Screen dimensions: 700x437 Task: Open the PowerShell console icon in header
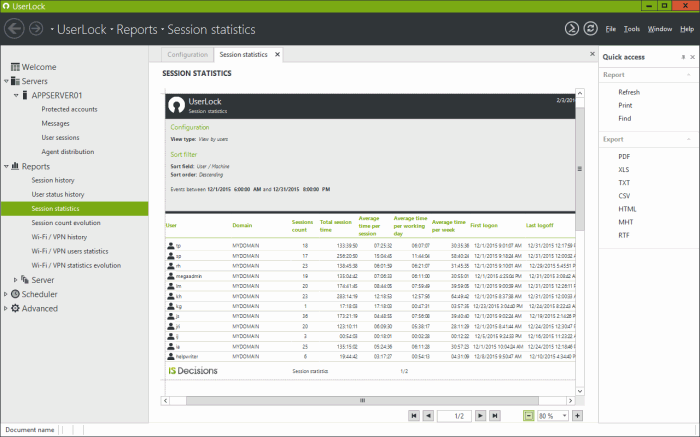[x=571, y=29]
